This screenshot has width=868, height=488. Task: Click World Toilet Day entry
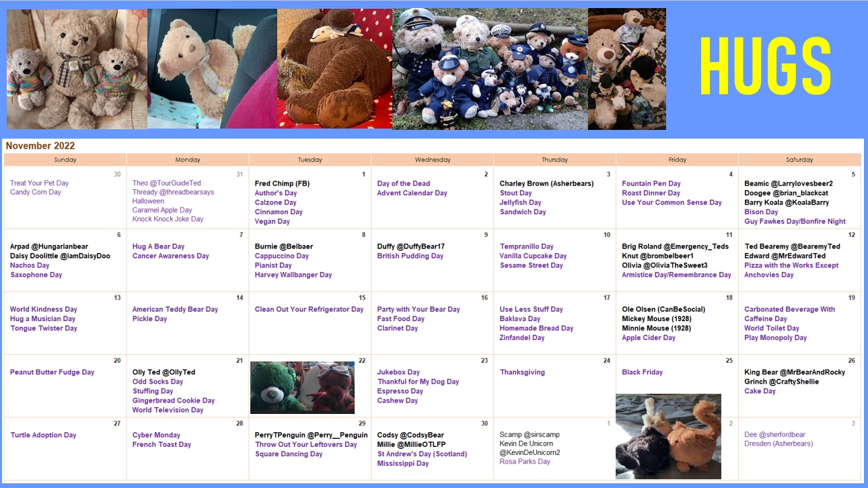click(771, 328)
